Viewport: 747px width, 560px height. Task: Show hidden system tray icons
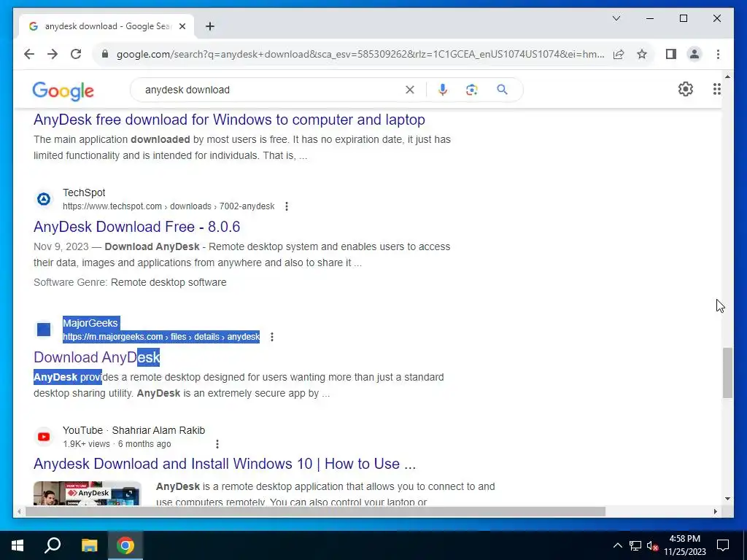617,545
